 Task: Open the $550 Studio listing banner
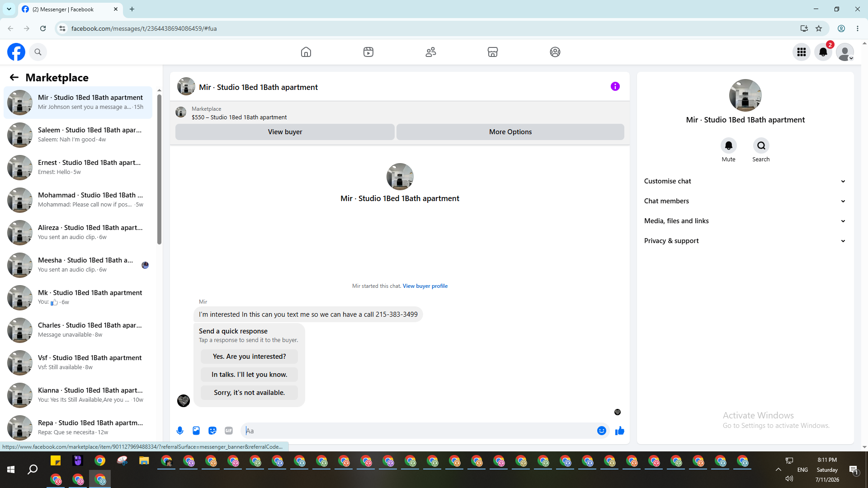400,113
